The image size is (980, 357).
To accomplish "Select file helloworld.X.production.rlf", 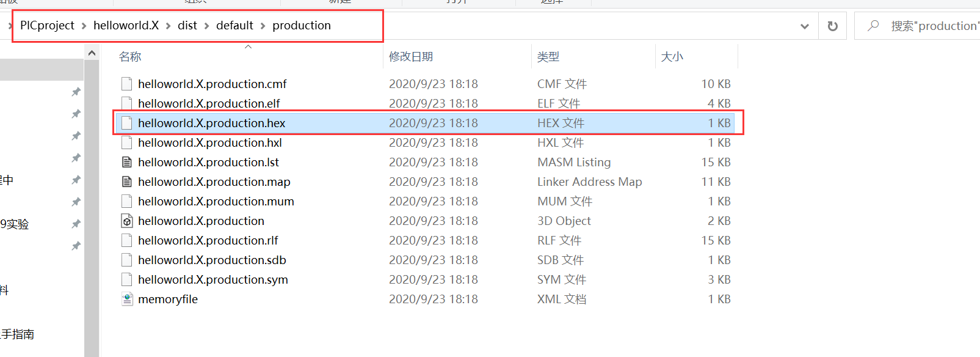I will pyautogui.click(x=208, y=240).
